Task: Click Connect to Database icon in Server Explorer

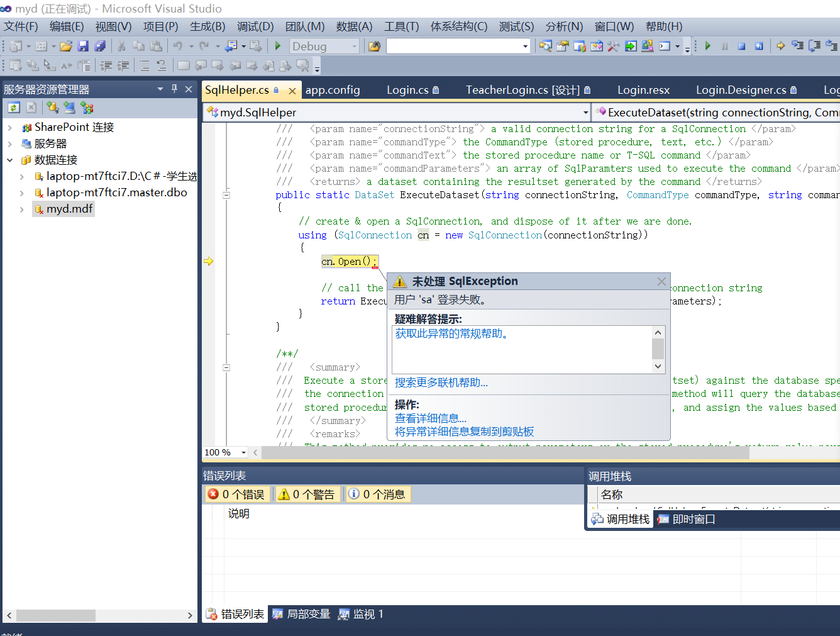Action: pos(52,108)
